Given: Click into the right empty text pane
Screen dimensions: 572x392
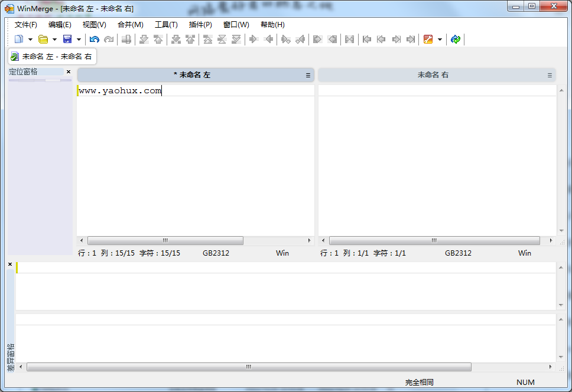Looking at the screenshot, I should pos(437,159).
